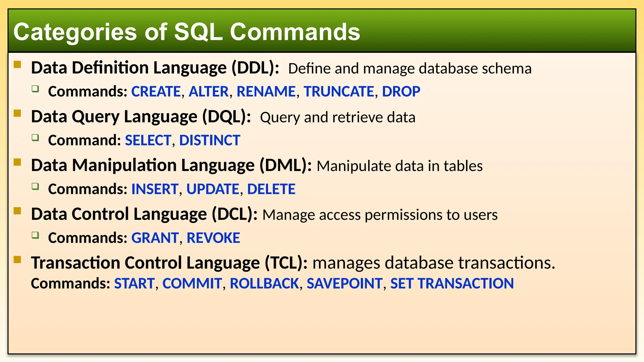Image resolution: width=644 pixels, height=362 pixels.
Task: Select the SET TRANSACTION keyword
Action: coord(452,283)
